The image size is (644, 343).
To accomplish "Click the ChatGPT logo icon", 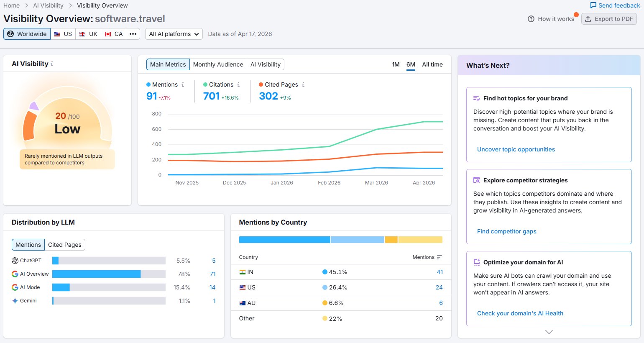I will click(15, 261).
